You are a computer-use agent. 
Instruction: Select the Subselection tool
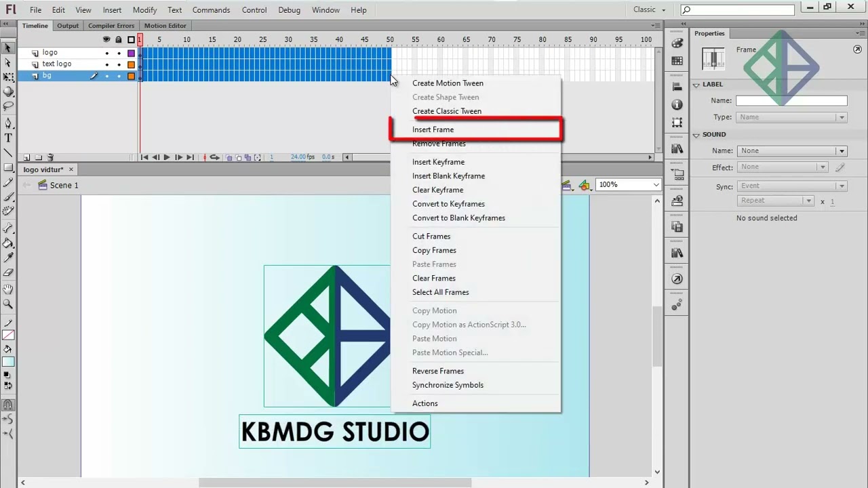tap(8, 63)
